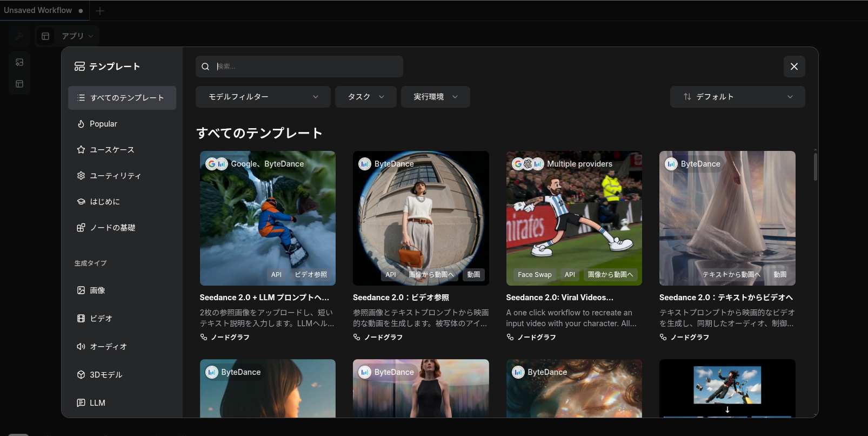Screen dimensions: 868x436
Task: Expand the アプリ mode dropdown
Action: tap(68, 36)
